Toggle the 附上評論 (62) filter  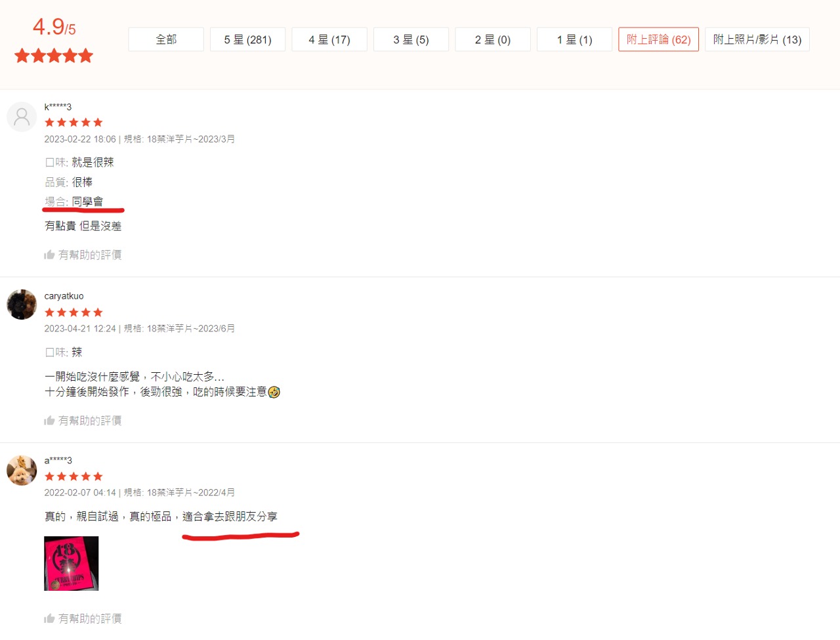pos(658,39)
